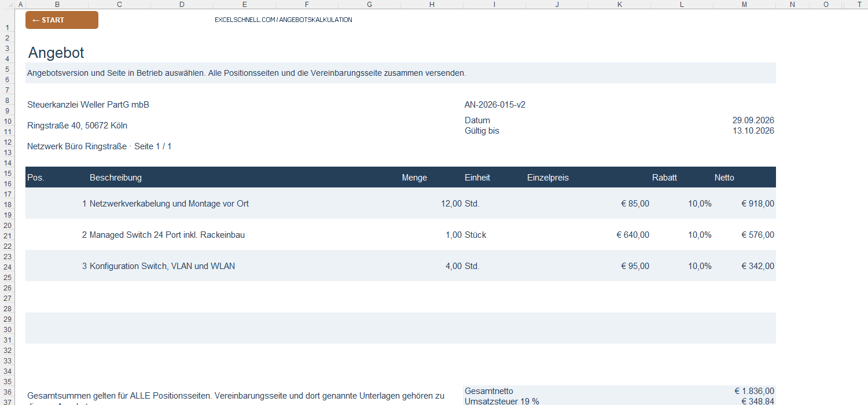Select the net amount € 576,00
The height and width of the screenshot is (405, 868).
pos(758,235)
